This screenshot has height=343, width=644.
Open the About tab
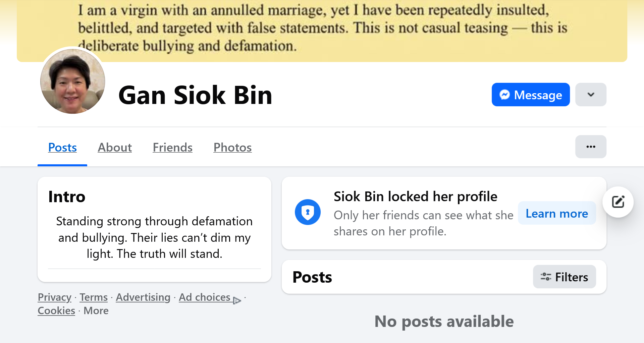[x=115, y=148]
